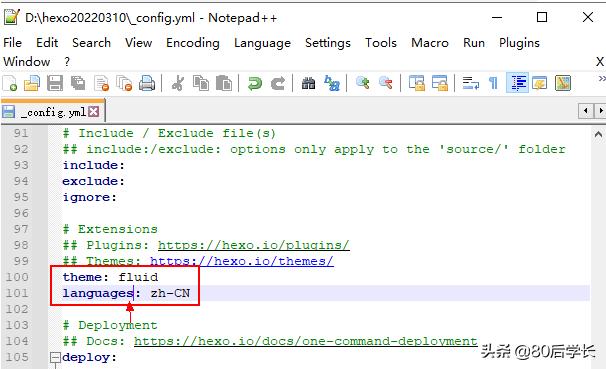The image size is (606, 369).
Task: Open the hexo.io/themes/ link
Action: (x=242, y=261)
